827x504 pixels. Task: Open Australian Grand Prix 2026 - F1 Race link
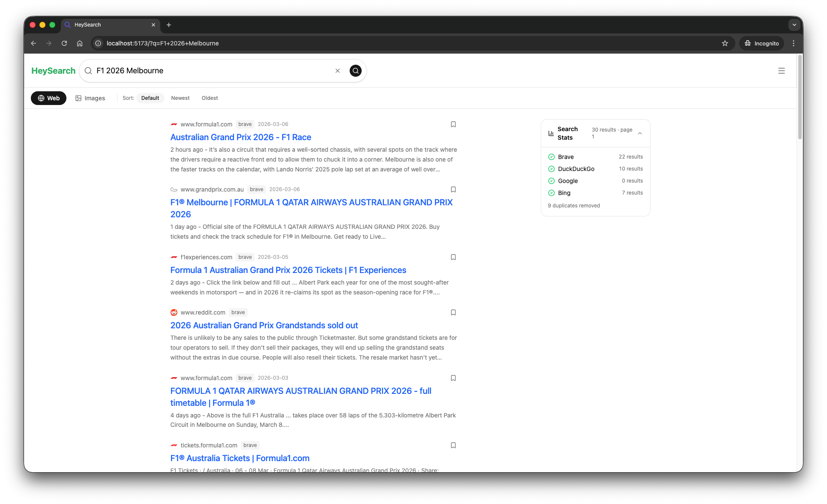(240, 137)
